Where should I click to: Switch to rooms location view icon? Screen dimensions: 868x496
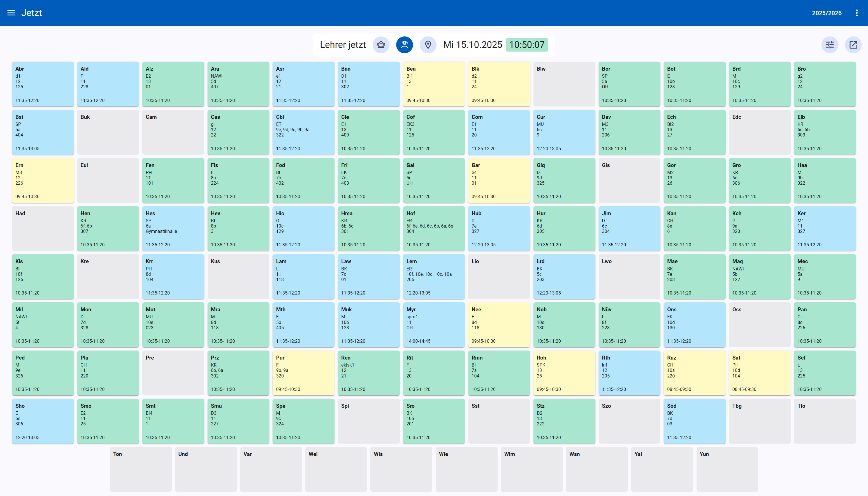(x=428, y=45)
